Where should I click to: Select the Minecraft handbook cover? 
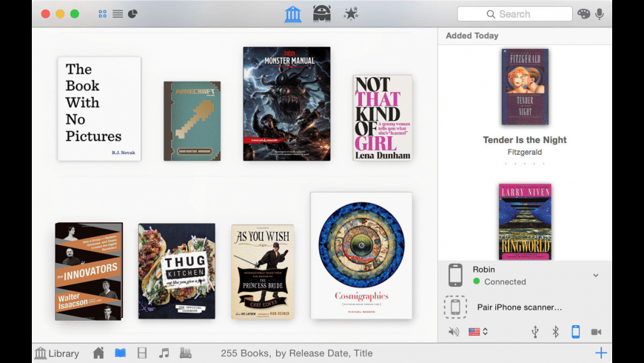192,121
